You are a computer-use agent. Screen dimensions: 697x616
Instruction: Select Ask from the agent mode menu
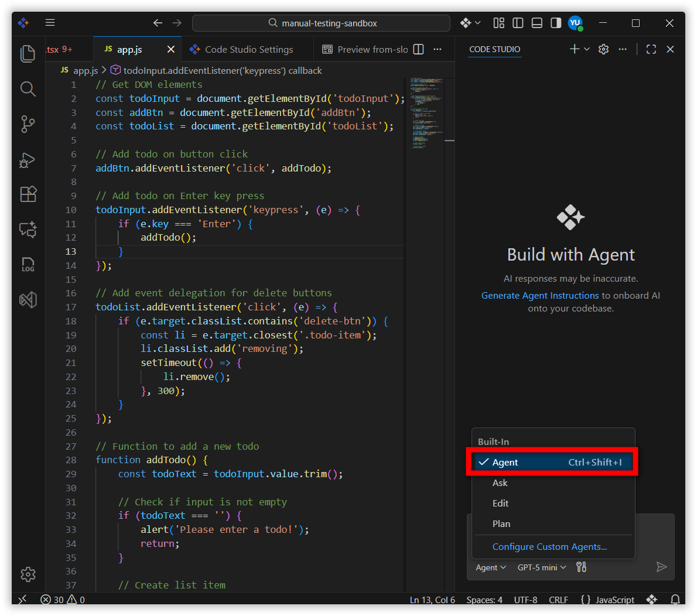click(x=500, y=482)
